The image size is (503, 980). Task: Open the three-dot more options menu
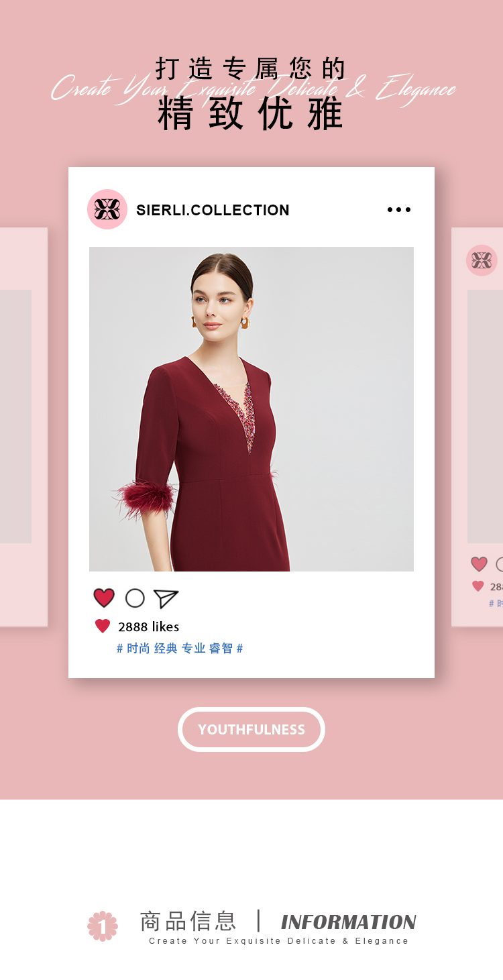pos(399,210)
